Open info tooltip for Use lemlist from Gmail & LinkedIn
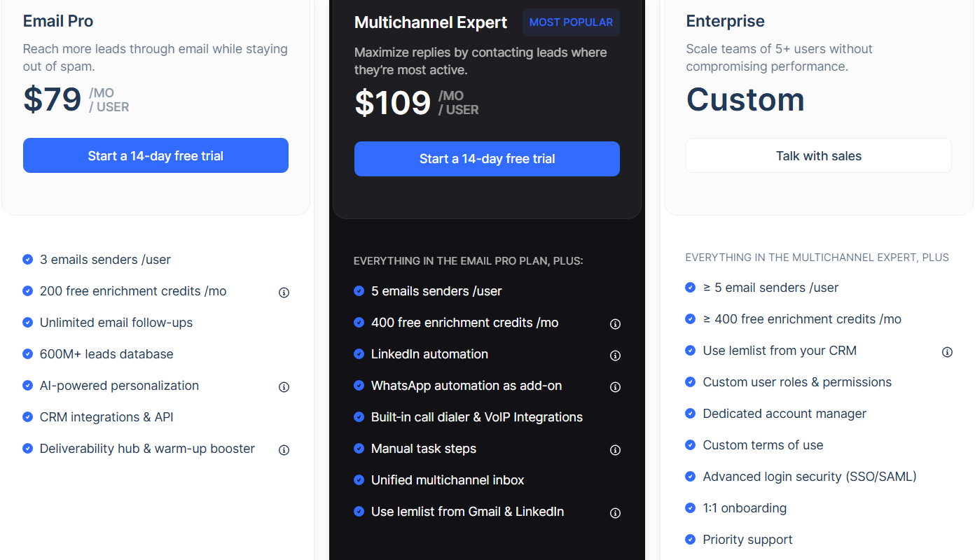Image resolution: width=975 pixels, height=560 pixels. pos(615,512)
